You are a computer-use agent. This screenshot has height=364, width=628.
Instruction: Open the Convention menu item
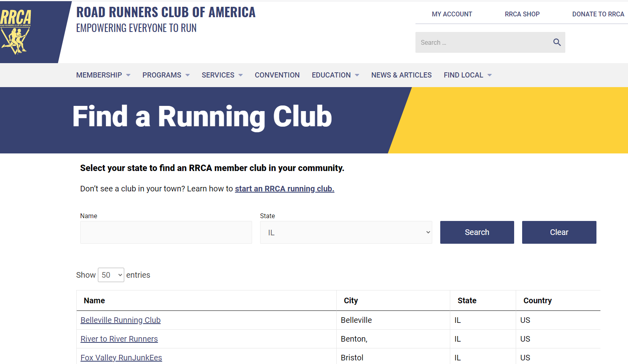tap(277, 75)
